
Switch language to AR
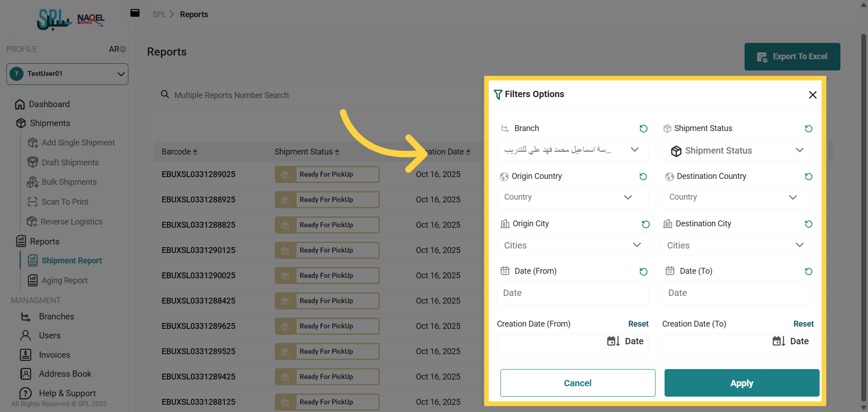click(117, 49)
